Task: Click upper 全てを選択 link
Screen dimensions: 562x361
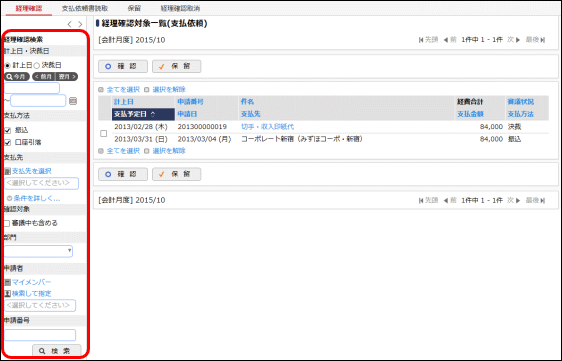Action: [123, 90]
